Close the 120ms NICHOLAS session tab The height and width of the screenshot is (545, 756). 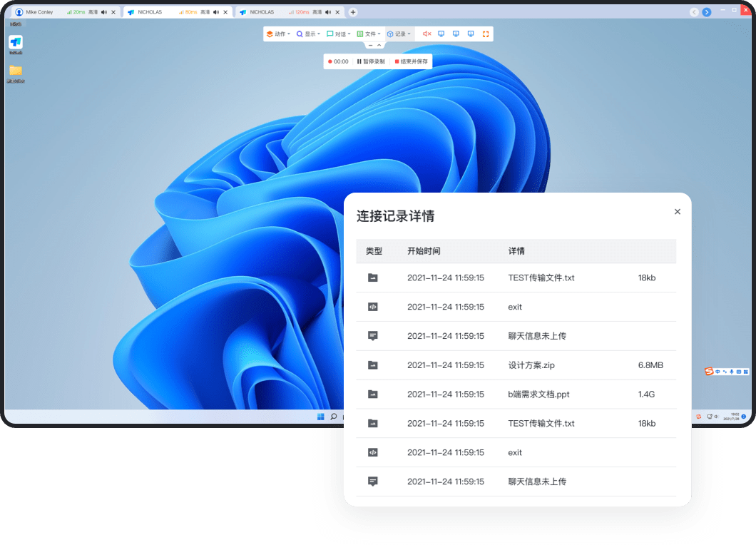point(337,12)
